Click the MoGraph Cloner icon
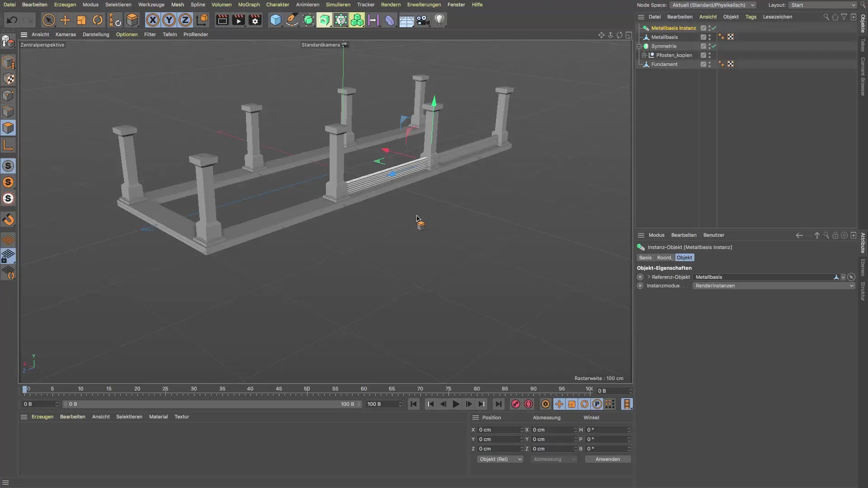Image resolution: width=868 pixels, height=488 pixels. click(x=357, y=20)
